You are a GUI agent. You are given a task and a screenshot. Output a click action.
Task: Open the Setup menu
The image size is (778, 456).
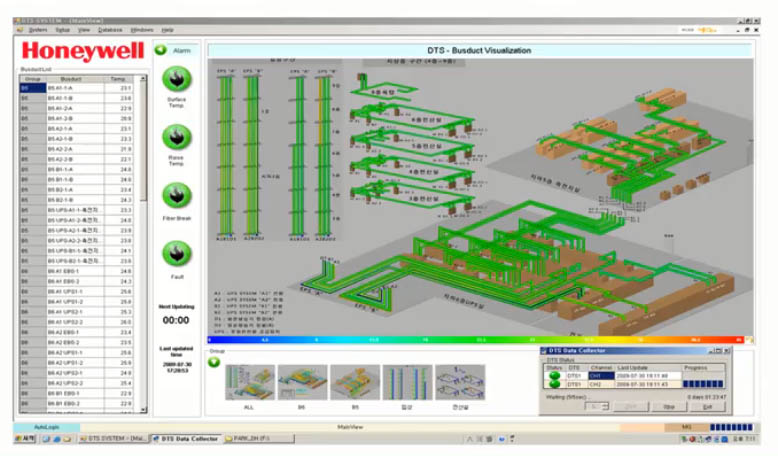tap(63, 30)
